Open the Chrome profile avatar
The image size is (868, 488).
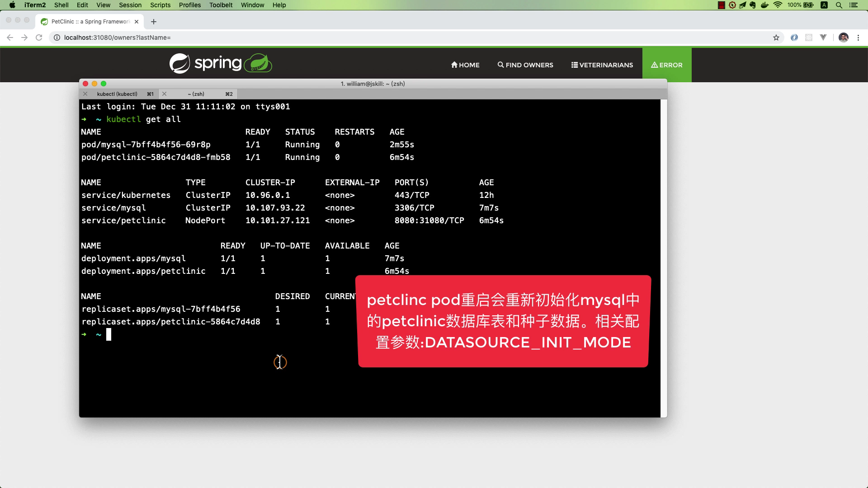point(844,38)
